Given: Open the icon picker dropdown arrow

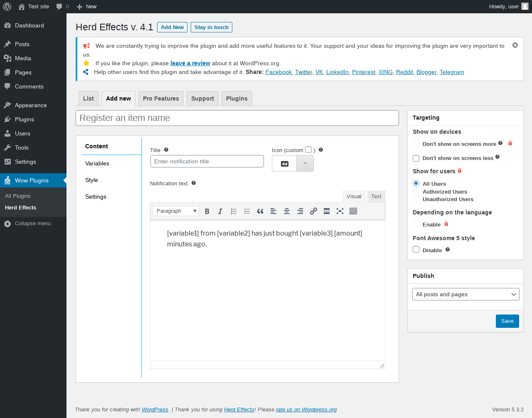Looking at the screenshot, I should point(305,163).
